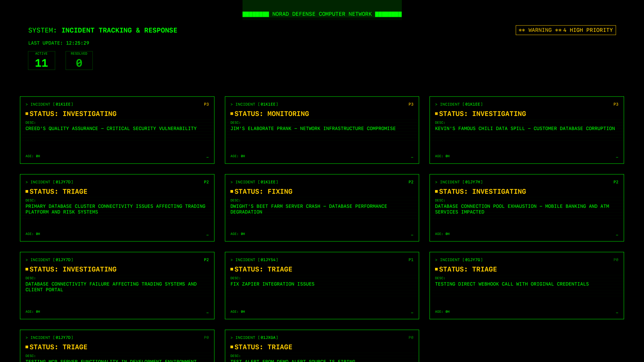Click incident ID 01JYS4 in the card header
644x362 pixels.
click(x=268, y=260)
